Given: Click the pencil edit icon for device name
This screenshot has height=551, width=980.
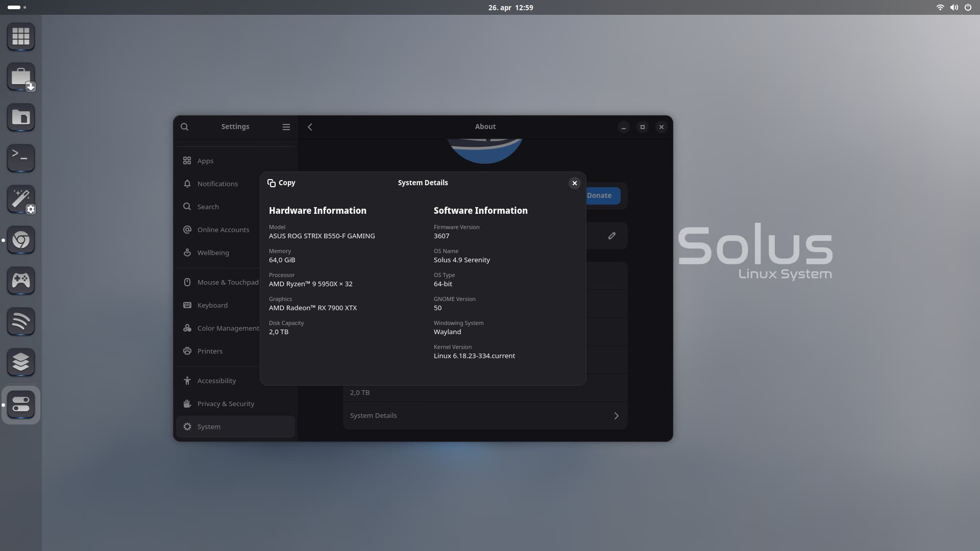Looking at the screenshot, I should tap(611, 236).
